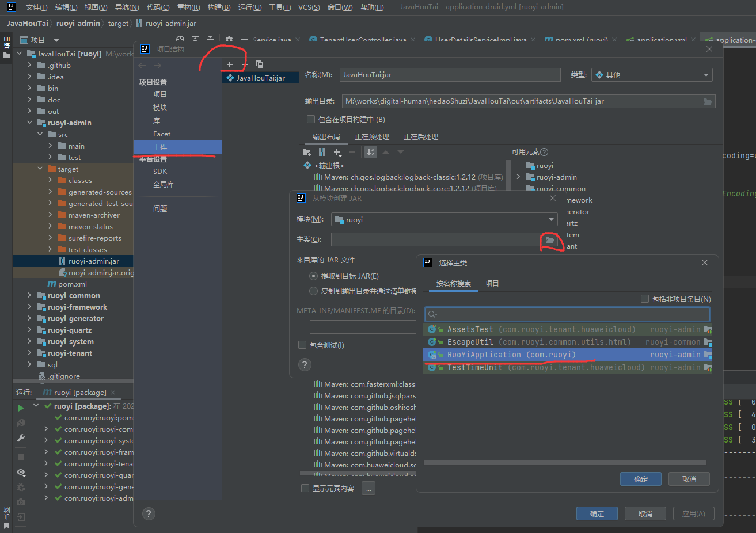Switch to the Project tab in class chooser

492,283
